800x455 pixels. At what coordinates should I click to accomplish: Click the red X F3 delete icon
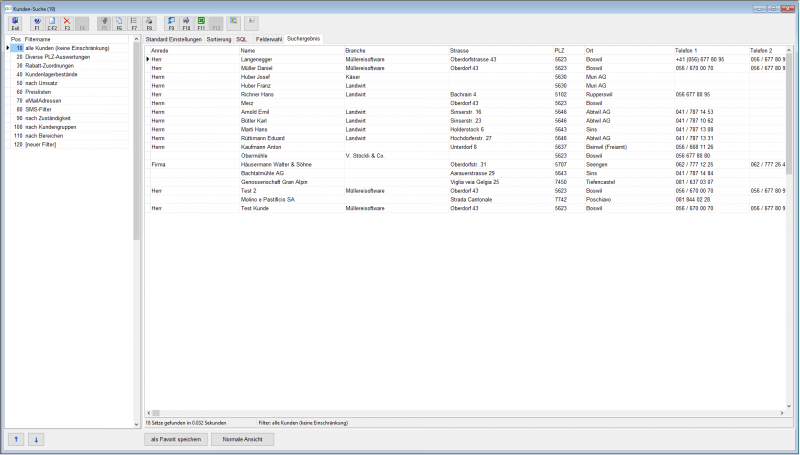67,23
